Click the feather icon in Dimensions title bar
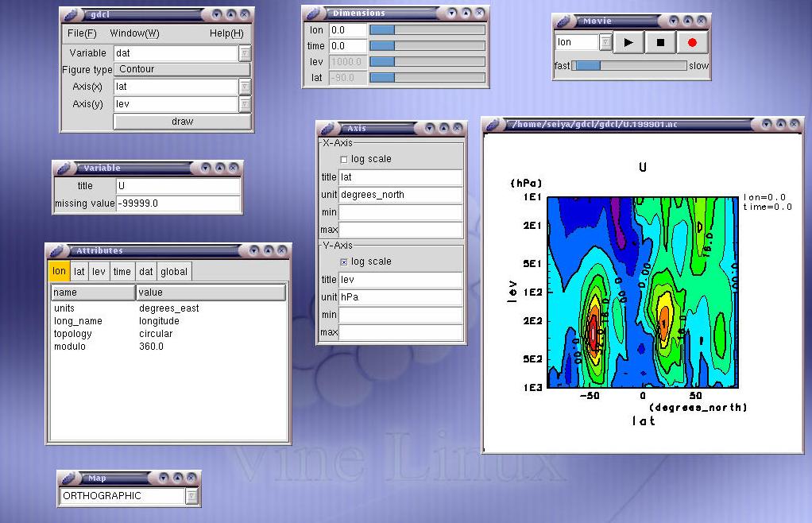The height and width of the screenshot is (523, 812). pyautogui.click(x=312, y=13)
